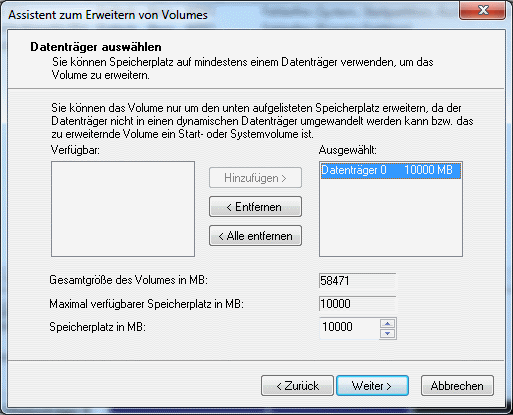Decrease Speicherplatz value with down arrow
Viewport: 513px width, 415px height.
(387, 334)
